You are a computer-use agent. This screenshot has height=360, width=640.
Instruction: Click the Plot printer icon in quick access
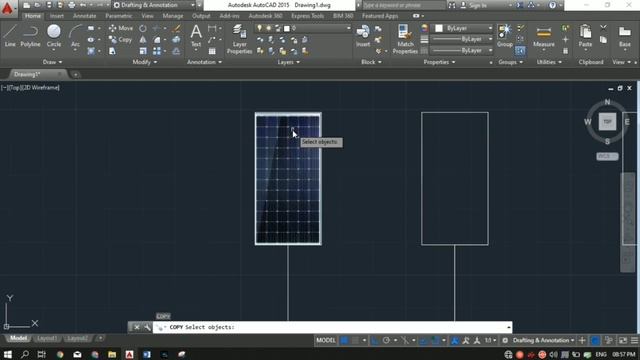coord(72,5)
